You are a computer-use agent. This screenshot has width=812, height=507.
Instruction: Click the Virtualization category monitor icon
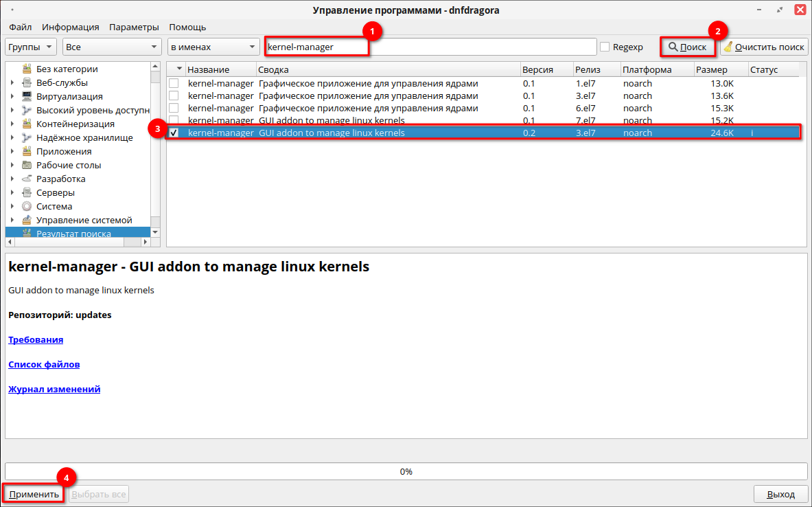click(x=27, y=96)
